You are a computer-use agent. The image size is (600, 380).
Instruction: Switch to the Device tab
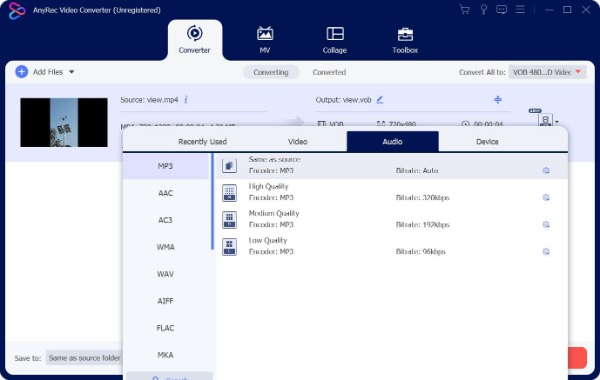click(487, 142)
